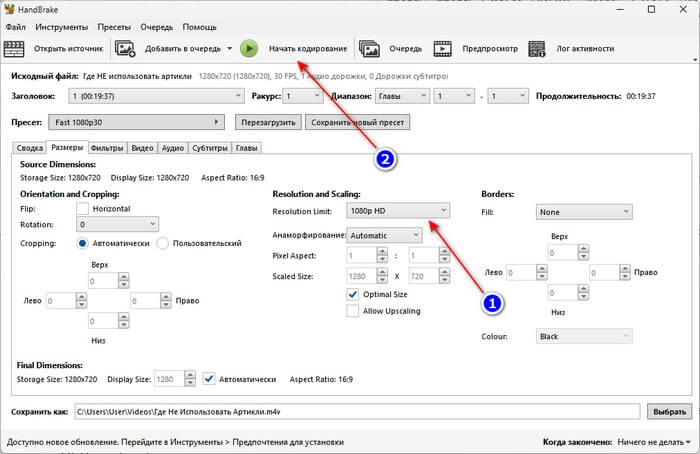This screenshot has height=454, width=700.
Task: Open the Файл menu
Action: (16, 27)
